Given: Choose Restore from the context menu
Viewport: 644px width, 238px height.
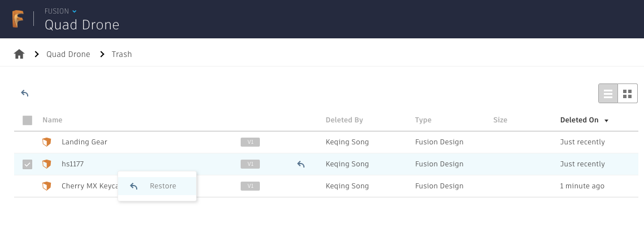Looking at the screenshot, I should (x=157, y=186).
